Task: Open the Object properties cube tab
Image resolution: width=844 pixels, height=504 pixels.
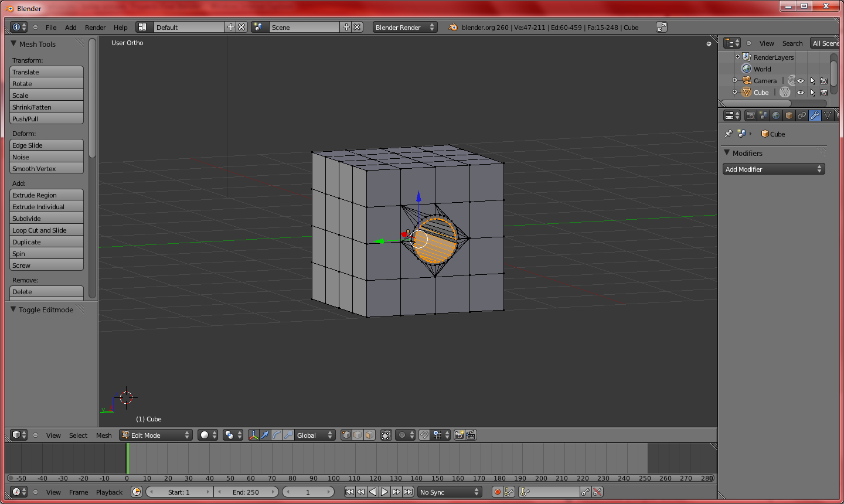Action: tap(789, 115)
